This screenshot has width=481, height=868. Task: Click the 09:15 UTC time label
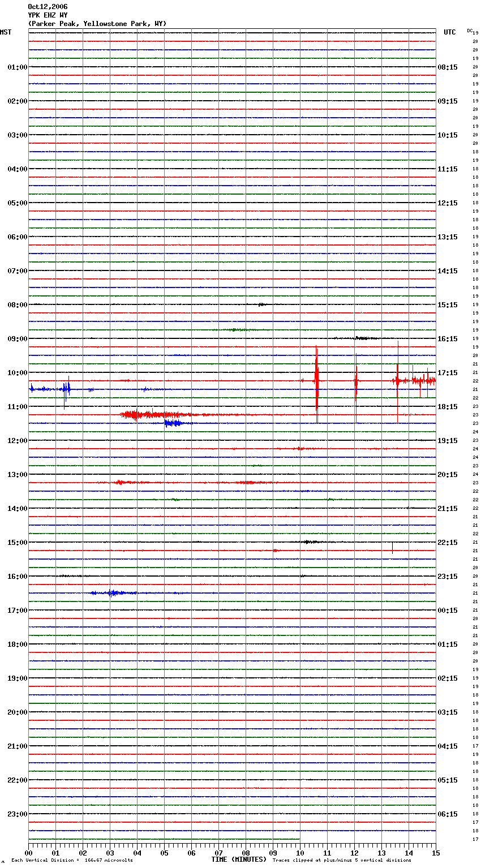click(x=448, y=101)
